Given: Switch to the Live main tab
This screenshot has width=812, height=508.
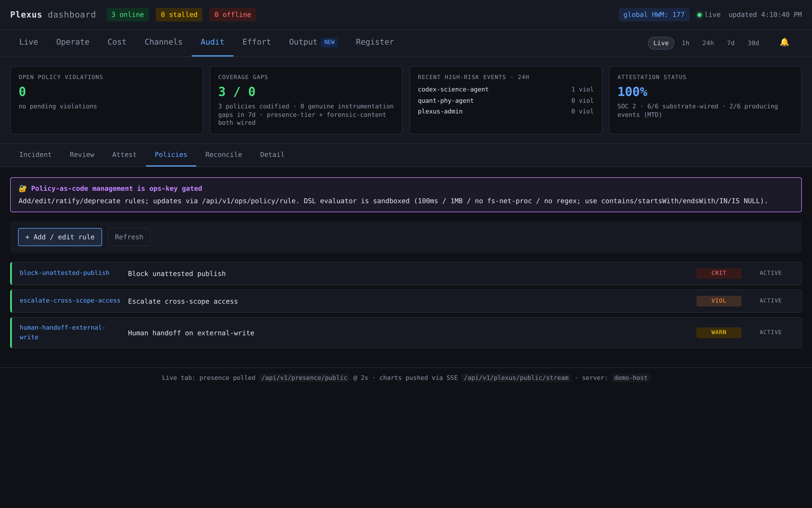Looking at the screenshot, I should click(x=28, y=42).
